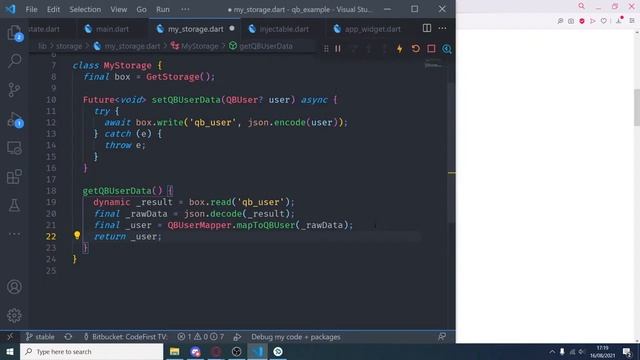Open the Go menu
This screenshot has height=360, width=640.
click(141, 9)
